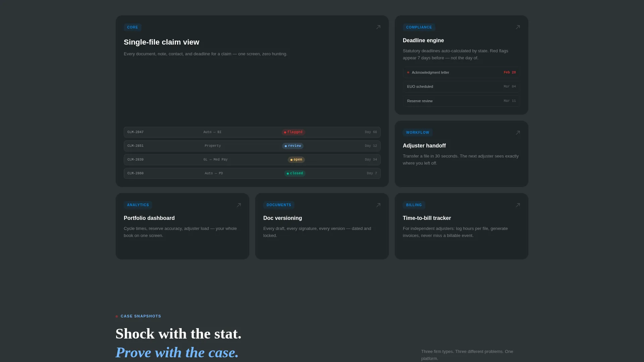Viewport: 644px width, 362px height.
Task: Click the Auto — PD claim type
Action: [x=214, y=173]
